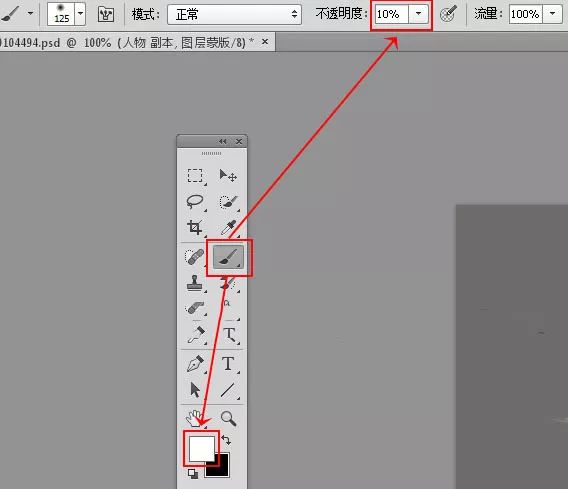
Task: Select the Clone Stamp tool
Action: 195,283
